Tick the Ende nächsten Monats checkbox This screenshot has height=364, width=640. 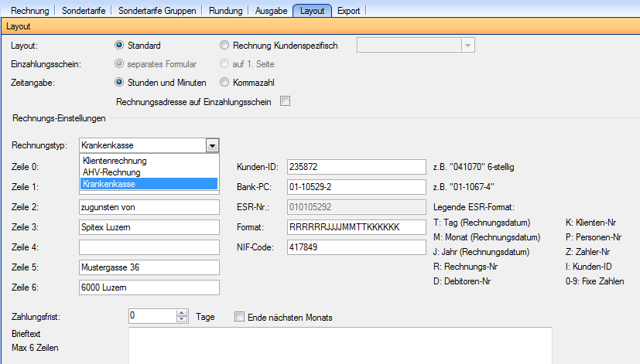tap(239, 317)
